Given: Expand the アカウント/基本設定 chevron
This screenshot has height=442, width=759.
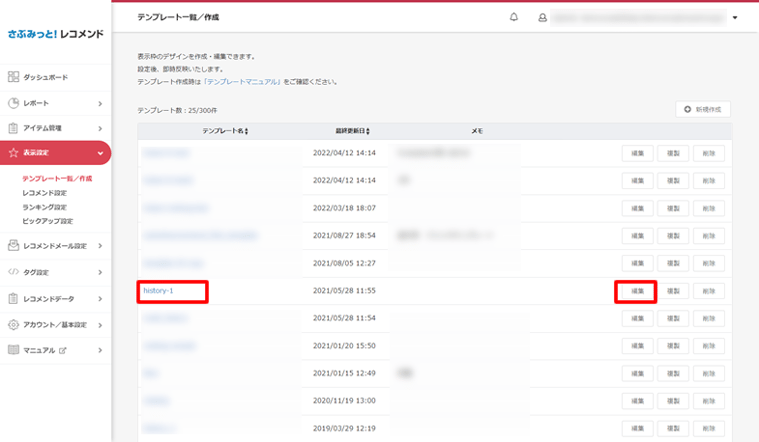Looking at the screenshot, I should [100, 325].
